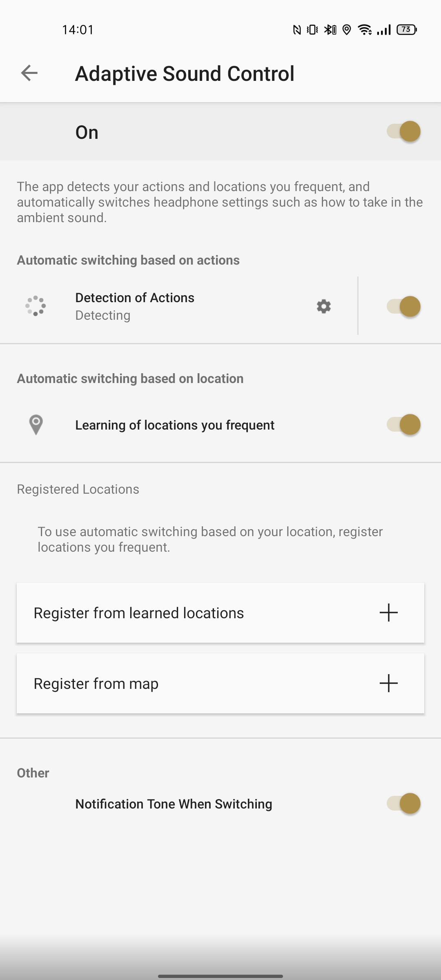This screenshot has width=441, height=980.
Task: Tap plus icon for Register from map
Action: pyautogui.click(x=388, y=683)
